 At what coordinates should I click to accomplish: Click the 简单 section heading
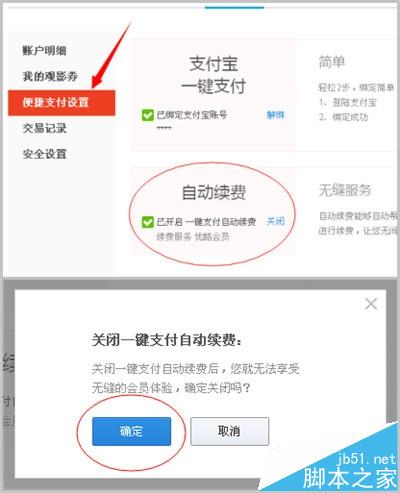(332, 62)
